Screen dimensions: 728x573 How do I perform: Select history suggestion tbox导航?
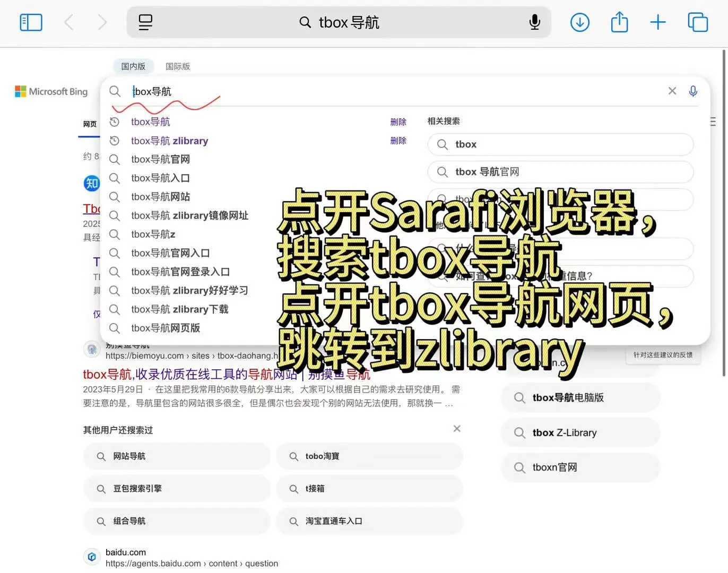[151, 122]
